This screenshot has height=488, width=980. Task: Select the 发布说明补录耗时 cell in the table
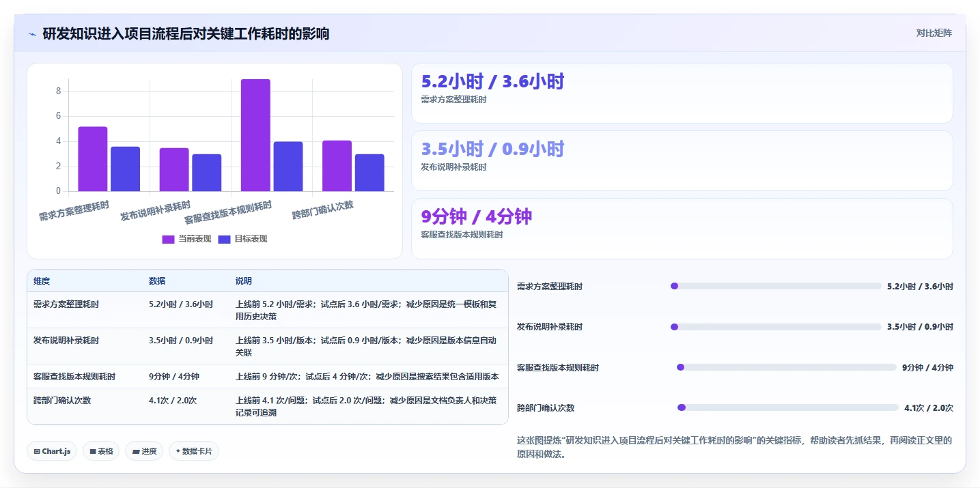click(x=66, y=341)
